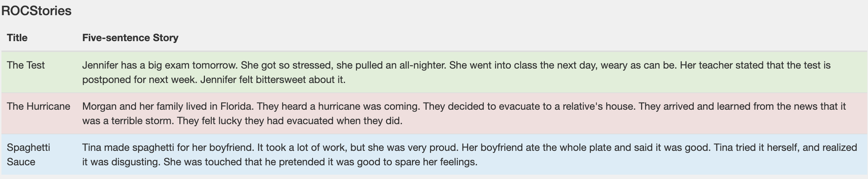Click the ROCStories heading
This screenshot has height=179, width=868.
[x=36, y=11]
